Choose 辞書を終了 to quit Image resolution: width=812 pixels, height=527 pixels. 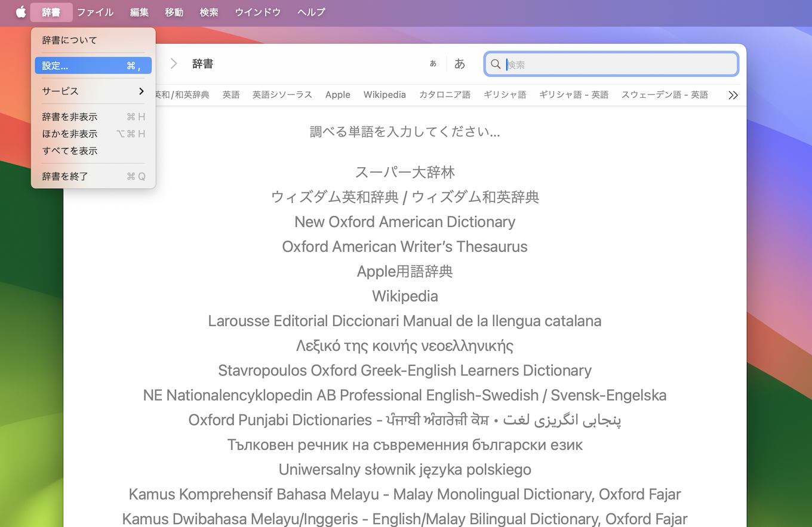pyautogui.click(x=93, y=177)
